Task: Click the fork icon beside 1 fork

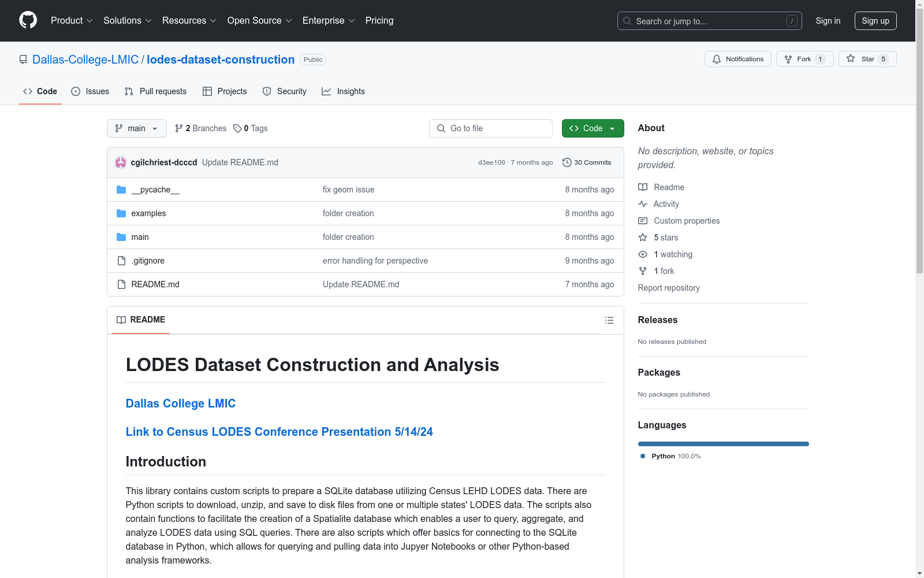Action: (643, 271)
